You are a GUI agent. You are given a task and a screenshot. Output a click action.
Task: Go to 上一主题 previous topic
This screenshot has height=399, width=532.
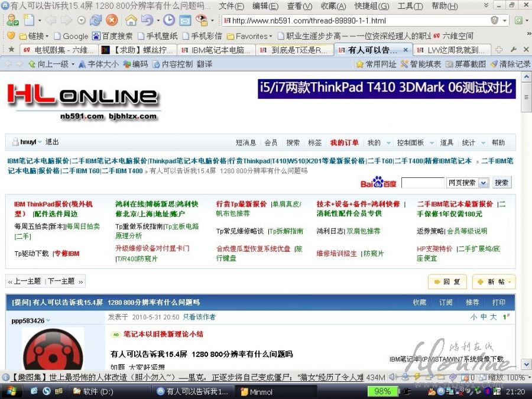[27, 281]
